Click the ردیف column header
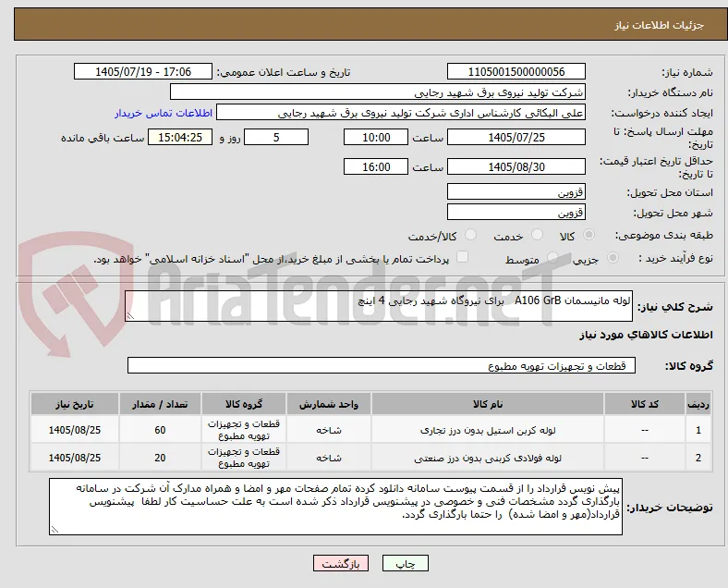Image resolution: width=728 pixels, height=588 pixels. 698,404
